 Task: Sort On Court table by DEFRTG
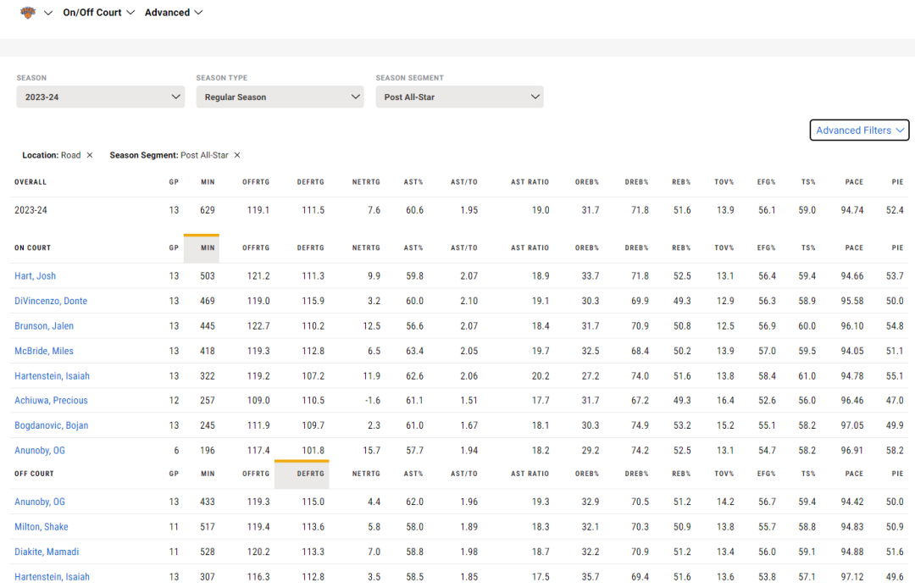pos(310,248)
